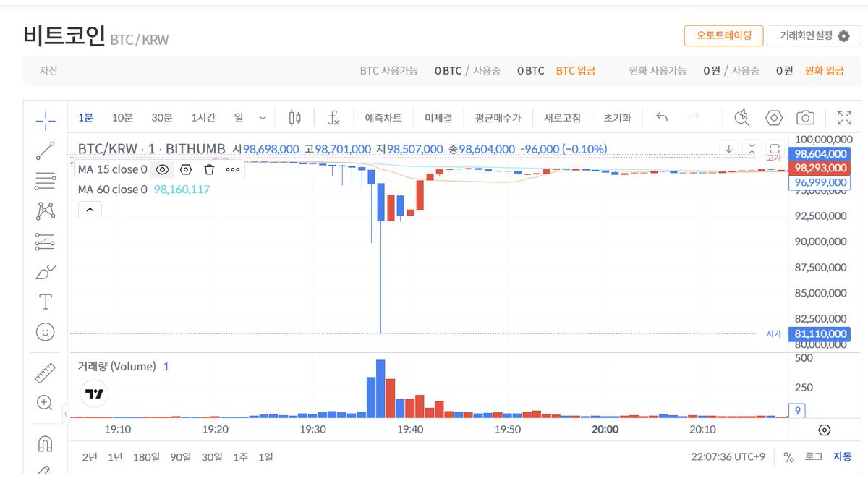This screenshot has height=481, width=868.
Task: Select the 10분 interval
Action: click(122, 118)
